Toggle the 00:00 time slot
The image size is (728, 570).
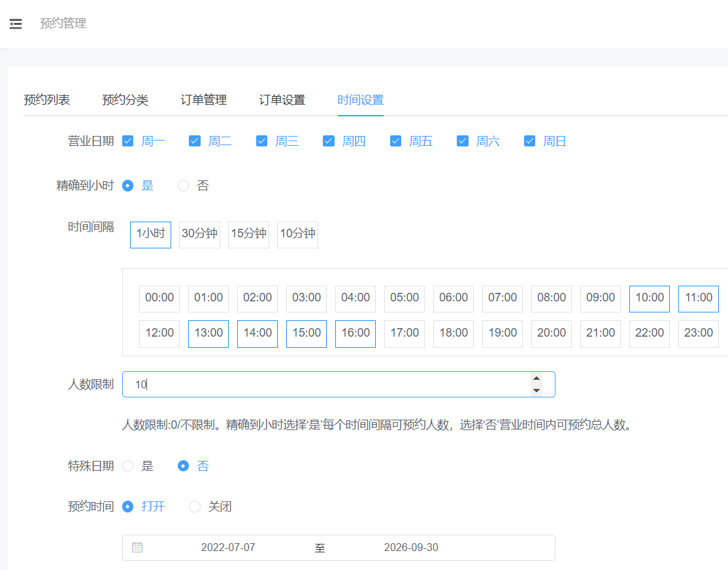(159, 299)
